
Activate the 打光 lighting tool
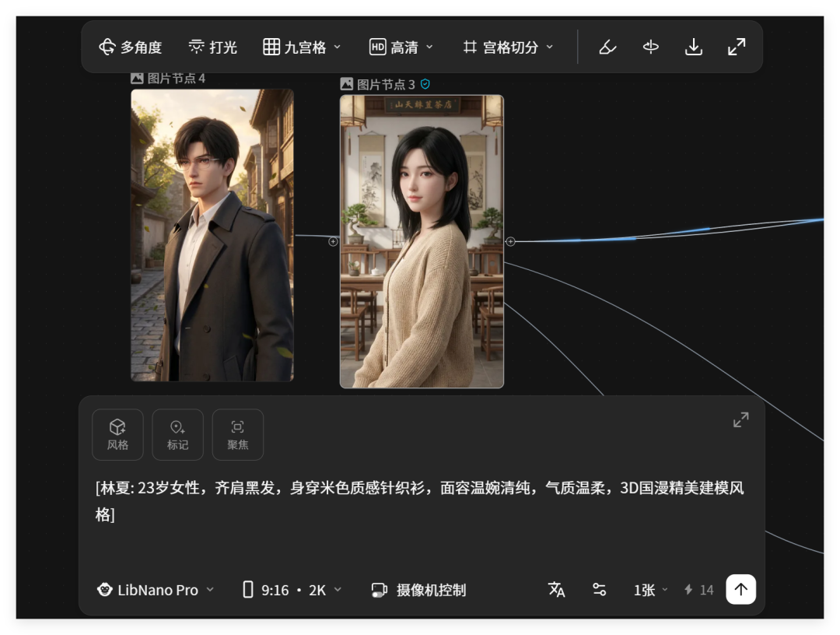(x=212, y=47)
